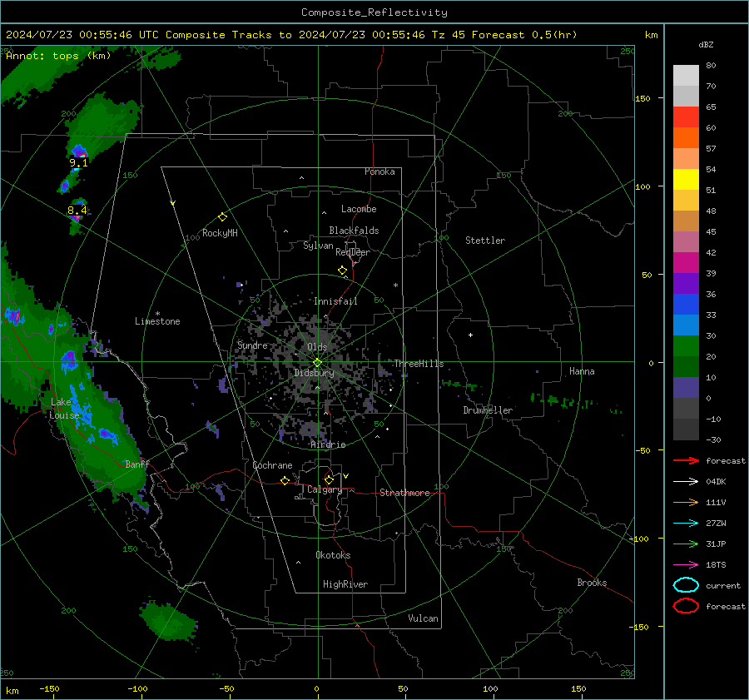Click the 'Annot: tops (km)' annotation text
The height and width of the screenshot is (700, 749).
pos(58,56)
